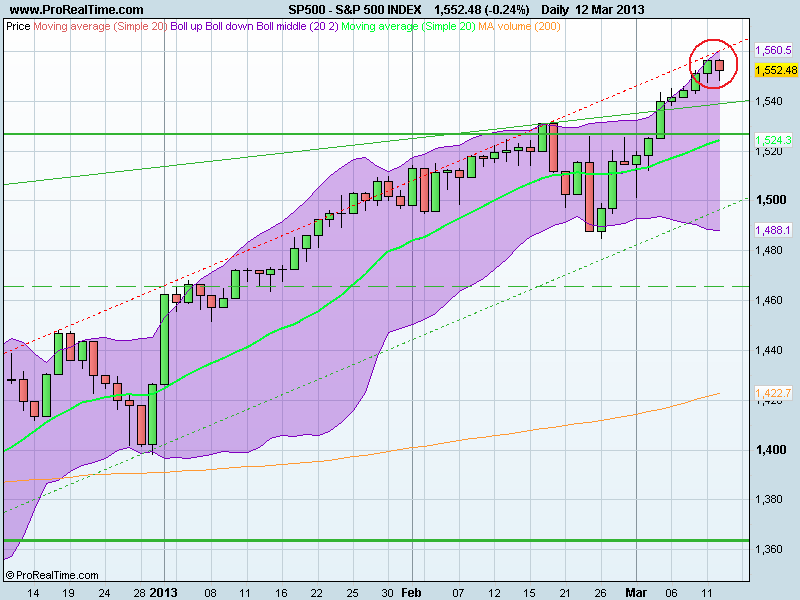The width and height of the screenshot is (800, 600).
Task: Click the © ProRealTime.com copyright text
Action: [52, 575]
